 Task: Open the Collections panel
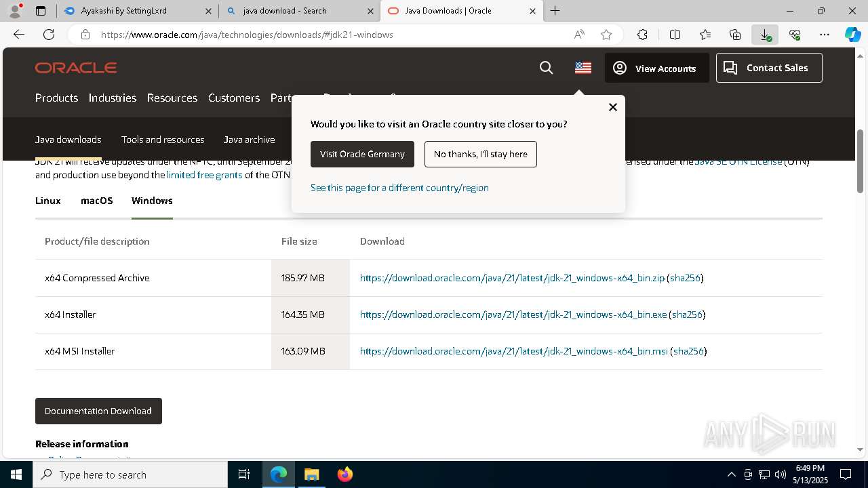point(735,35)
